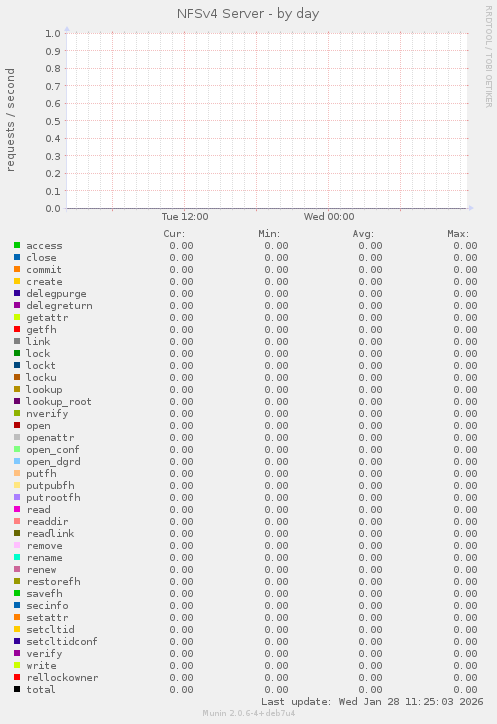Click the 'Tue 12:00' time axis label
The width and height of the screenshot is (497, 724).
click(x=185, y=217)
